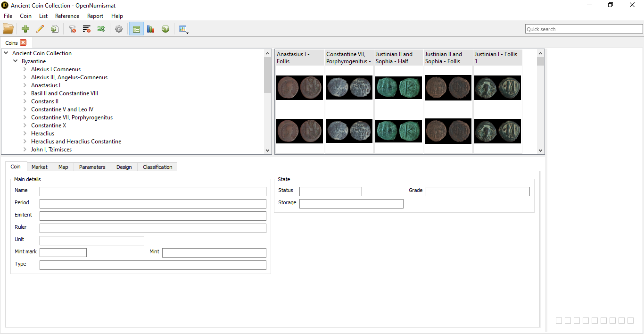Image resolution: width=644 pixels, height=334 pixels.
Task: Focus the Quick search box
Action: point(584,29)
